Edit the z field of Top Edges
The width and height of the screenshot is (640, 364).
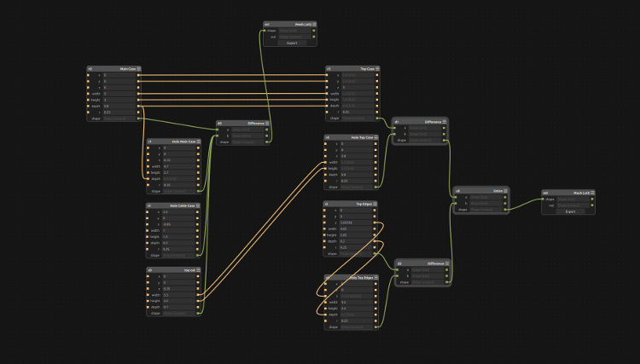356,222
